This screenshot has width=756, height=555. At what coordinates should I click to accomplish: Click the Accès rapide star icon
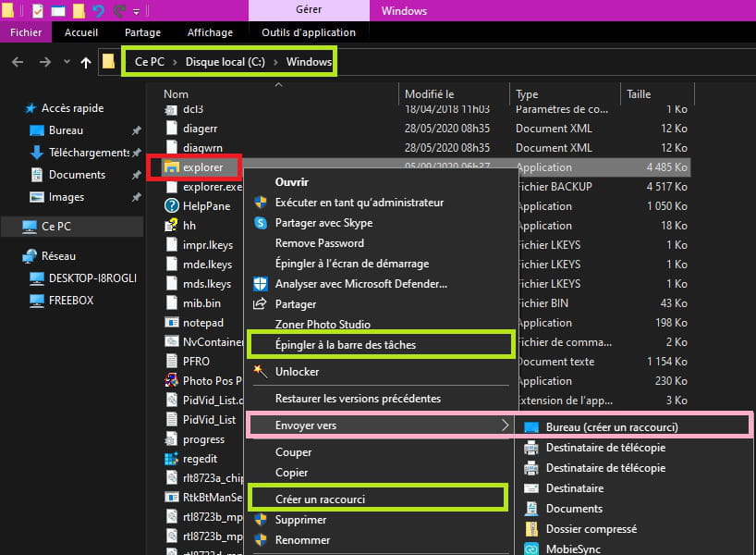tap(30, 108)
